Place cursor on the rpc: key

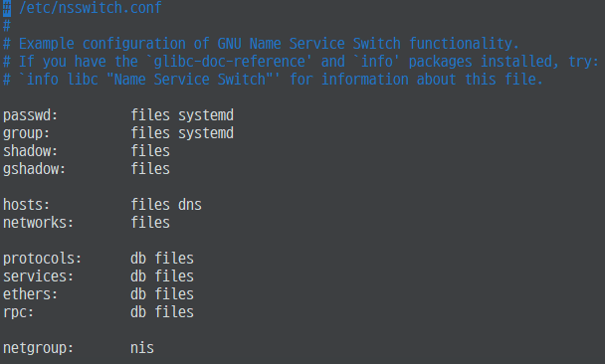click(x=18, y=312)
